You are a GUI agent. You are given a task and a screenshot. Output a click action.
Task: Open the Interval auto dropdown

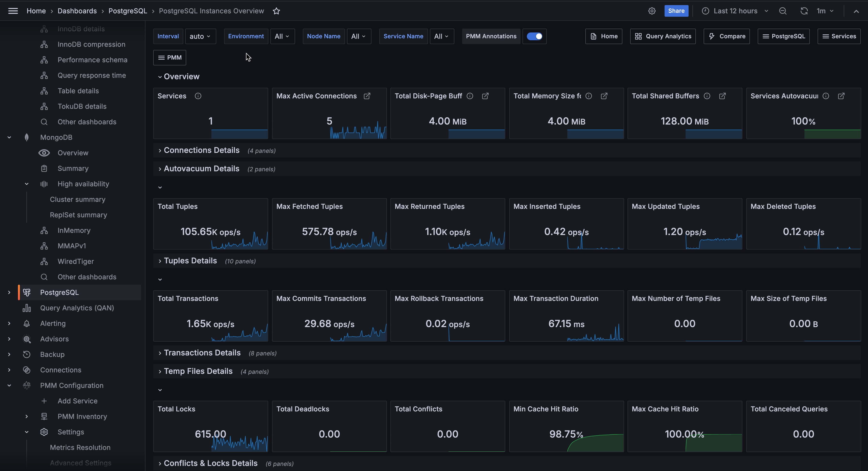point(201,36)
